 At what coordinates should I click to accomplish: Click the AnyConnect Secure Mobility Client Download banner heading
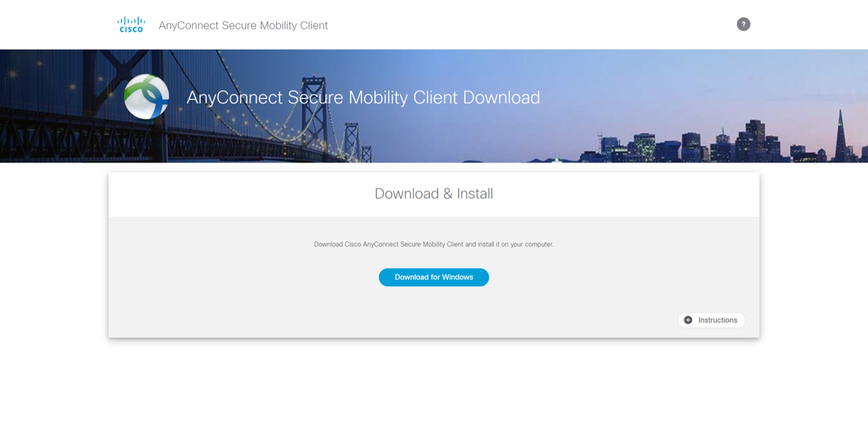pyautogui.click(x=363, y=98)
